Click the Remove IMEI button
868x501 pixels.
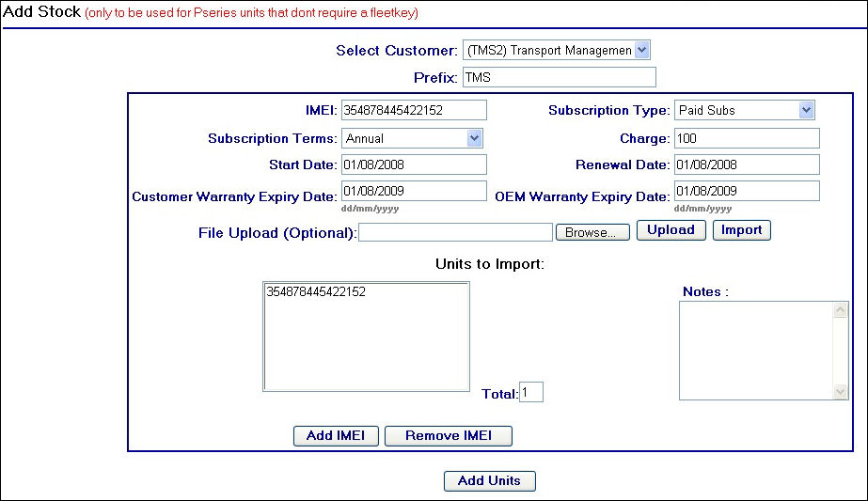[x=448, y=436]
